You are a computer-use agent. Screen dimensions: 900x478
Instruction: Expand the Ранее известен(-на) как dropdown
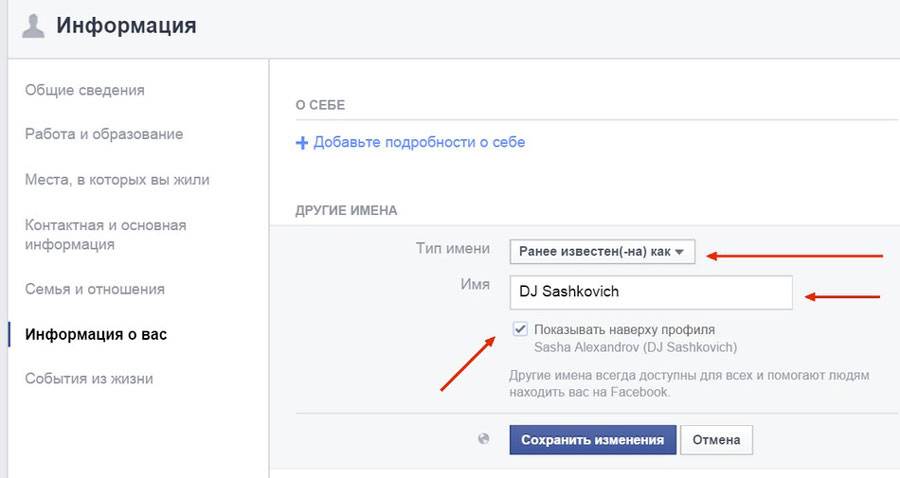(601, 252)
